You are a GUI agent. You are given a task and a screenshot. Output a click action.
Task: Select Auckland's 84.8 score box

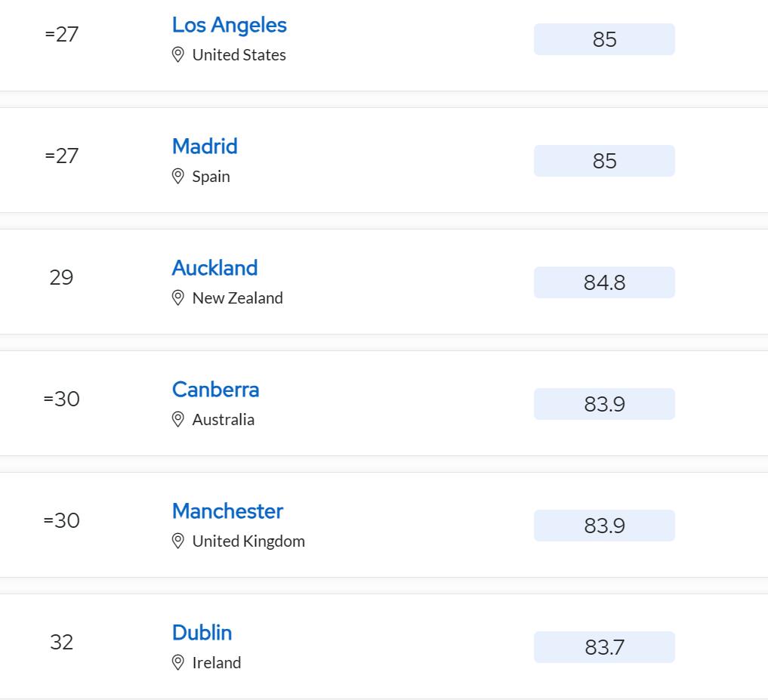click(x=604, y=282)
